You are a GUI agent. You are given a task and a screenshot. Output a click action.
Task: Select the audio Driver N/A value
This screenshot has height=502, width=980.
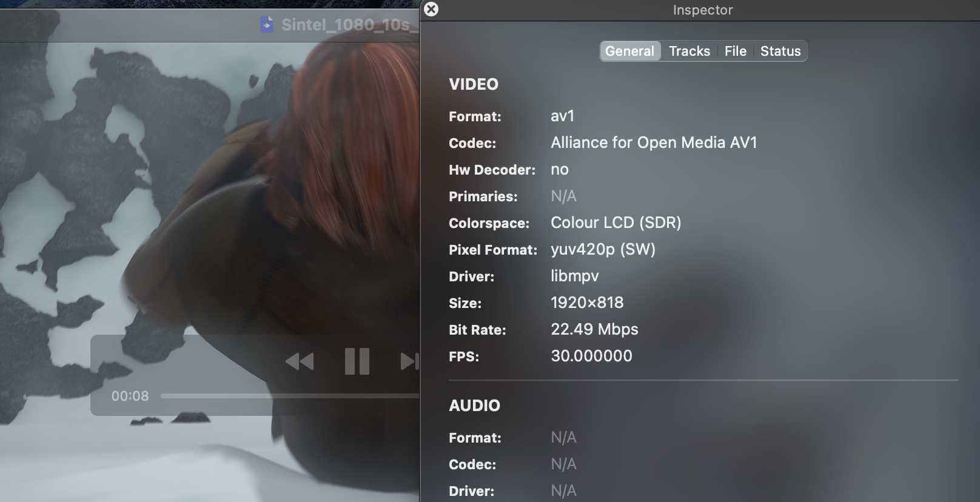(x=563, y=490)
